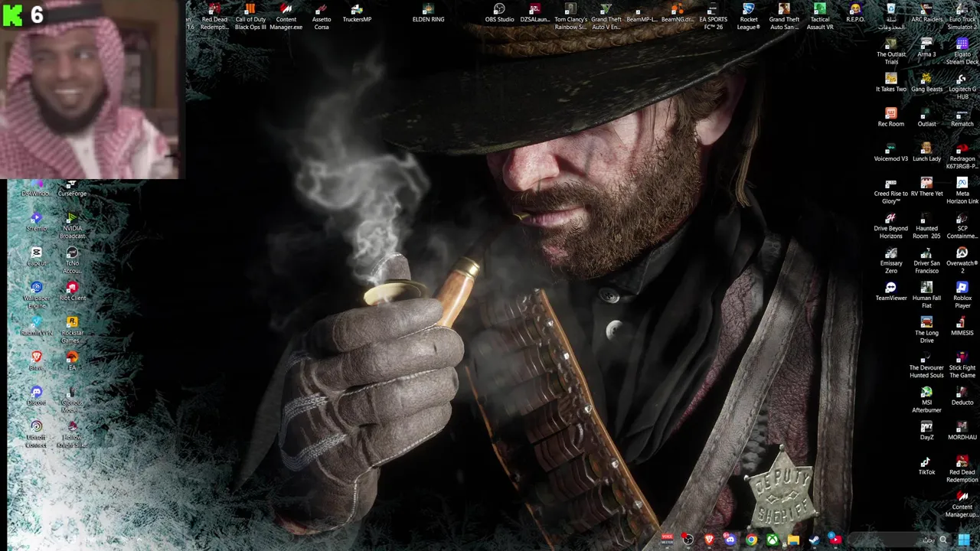Open the Rockstar Games Launcher shortcut
Screen dimensions: 980x551
tap(72, 330)
